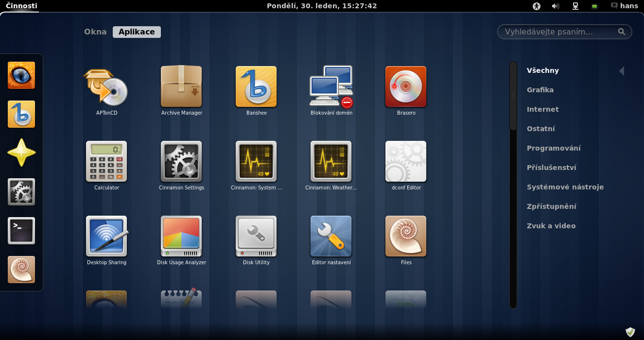Open Cinnamon Settings in the applications grid
The width and height of the screenshot is (644, 340).
pyautogui.click(x=181, y=166)
